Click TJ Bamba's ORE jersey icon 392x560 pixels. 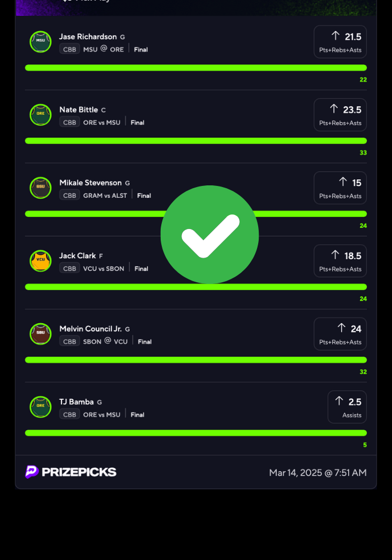(x=40, y=407)
